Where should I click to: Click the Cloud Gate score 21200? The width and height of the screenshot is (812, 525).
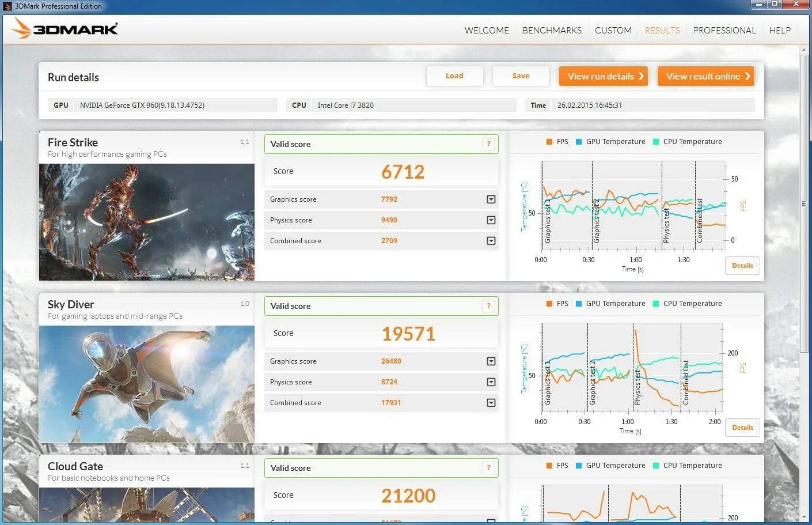pyautogui.click(x=408, y=496)
